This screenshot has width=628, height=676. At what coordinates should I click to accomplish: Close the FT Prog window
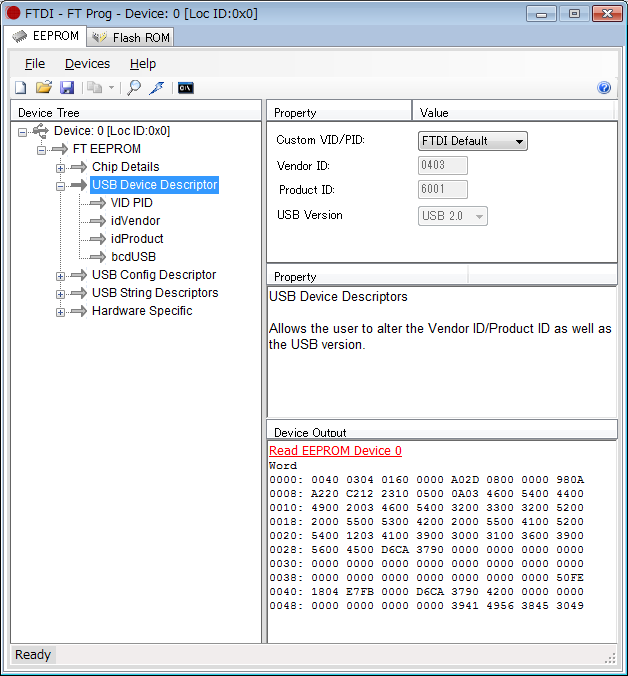tap(607, 14)
